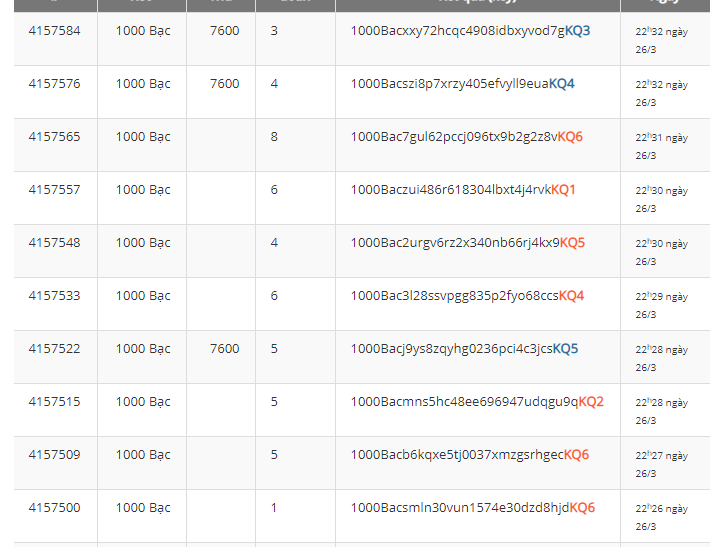Click result key starting 1000Bac2urgv6rz2x

[x=467, y=243]
